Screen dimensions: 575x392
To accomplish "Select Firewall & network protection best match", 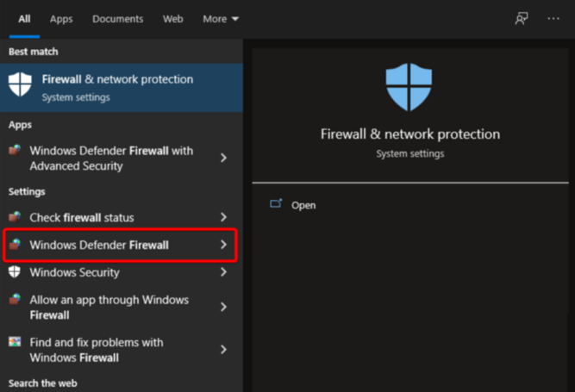I will (122, 88).
